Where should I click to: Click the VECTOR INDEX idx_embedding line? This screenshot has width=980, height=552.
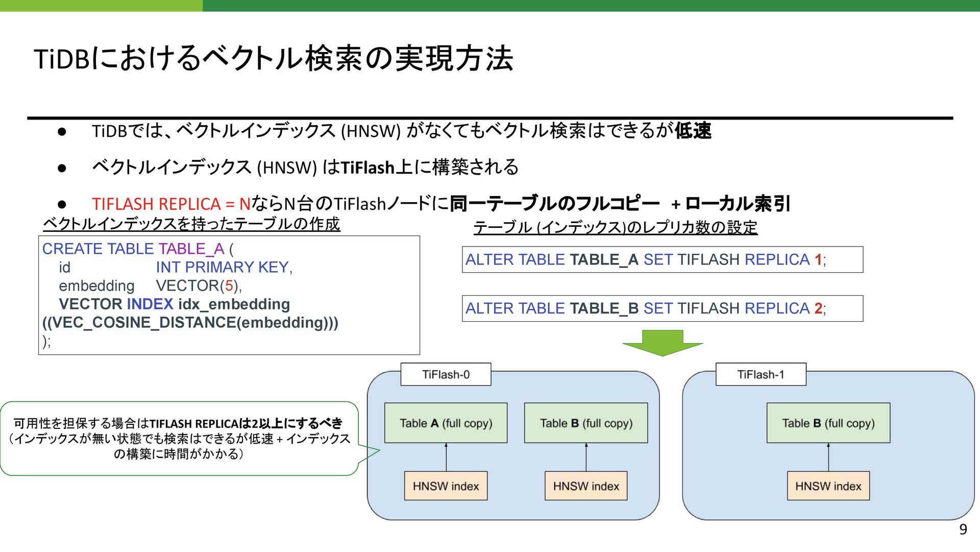[x=174, y=304]
